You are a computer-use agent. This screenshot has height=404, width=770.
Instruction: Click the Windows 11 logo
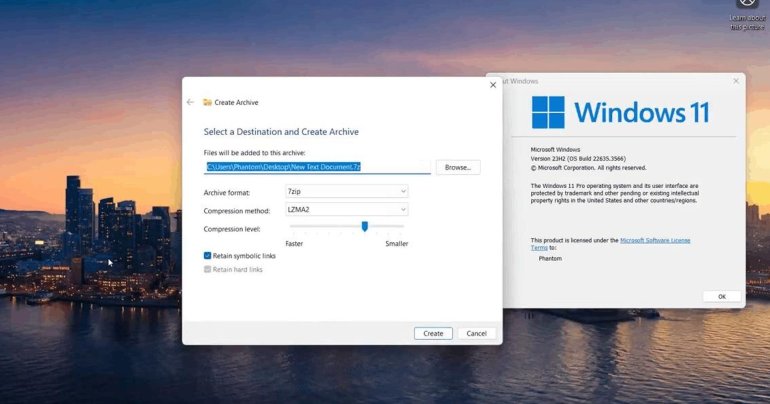[548, 112]
